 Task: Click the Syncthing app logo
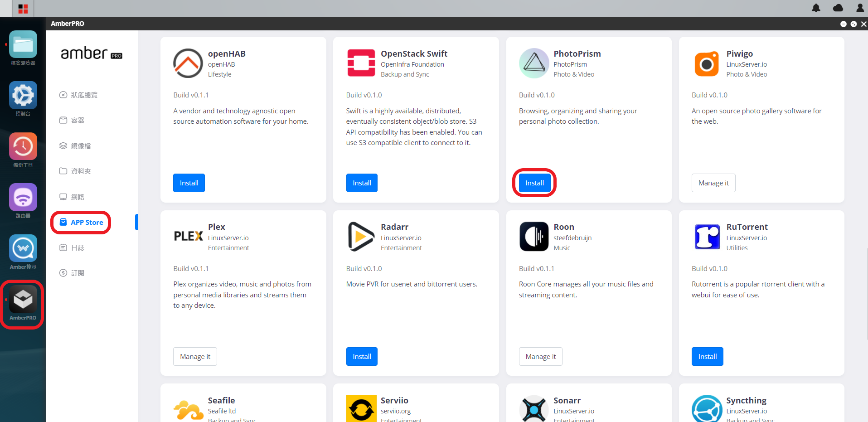point(707,408)
